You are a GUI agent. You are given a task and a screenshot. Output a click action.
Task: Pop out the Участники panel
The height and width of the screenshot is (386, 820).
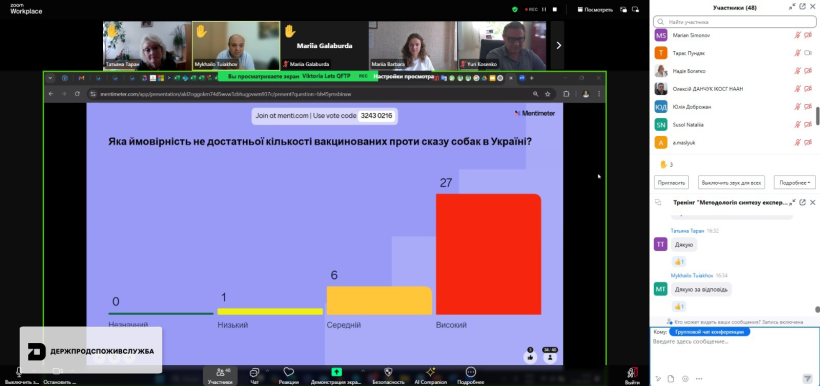[802, 7]
